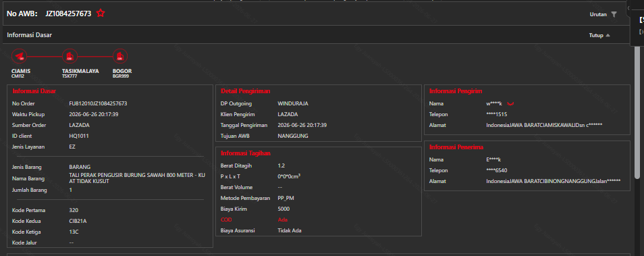Click the Informasi Tagihan panel heading
Viewport: 644px width, 256px height.
pos(246,153)
